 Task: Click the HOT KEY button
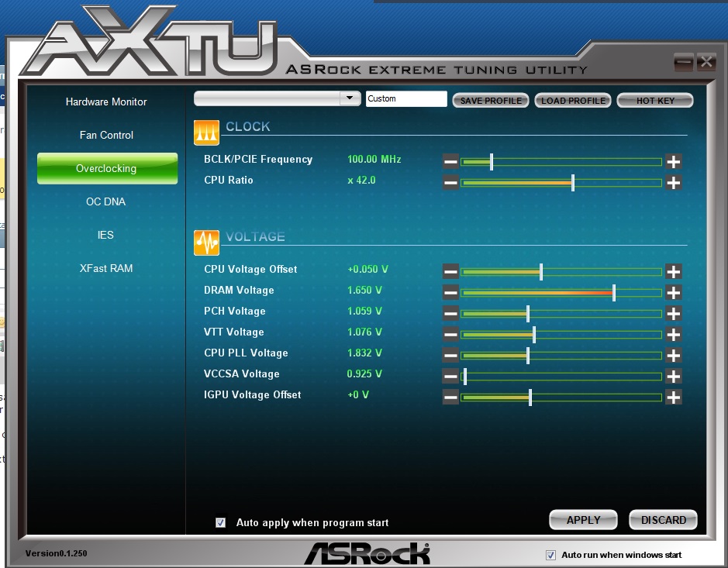pyautogui.click(x=655, y=101)
